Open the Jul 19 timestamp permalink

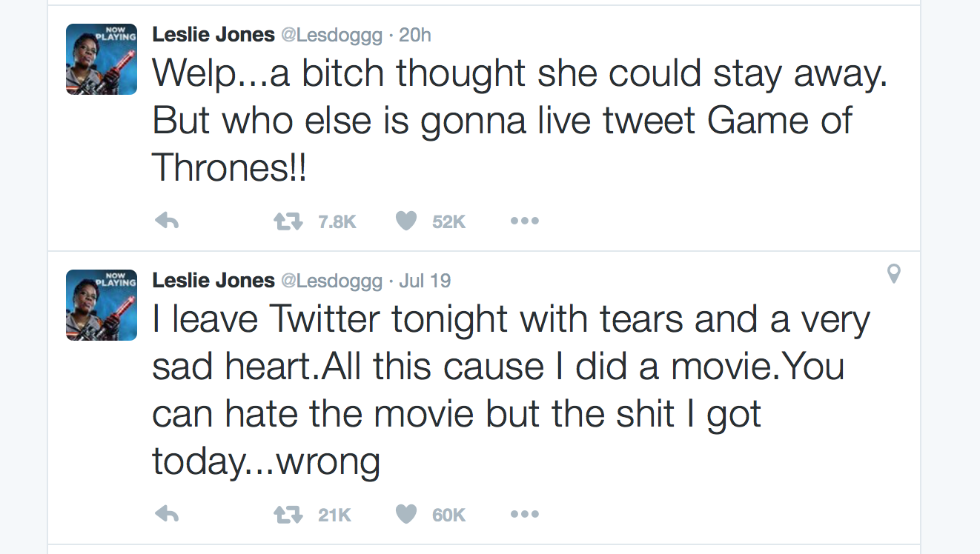point(425,281)
